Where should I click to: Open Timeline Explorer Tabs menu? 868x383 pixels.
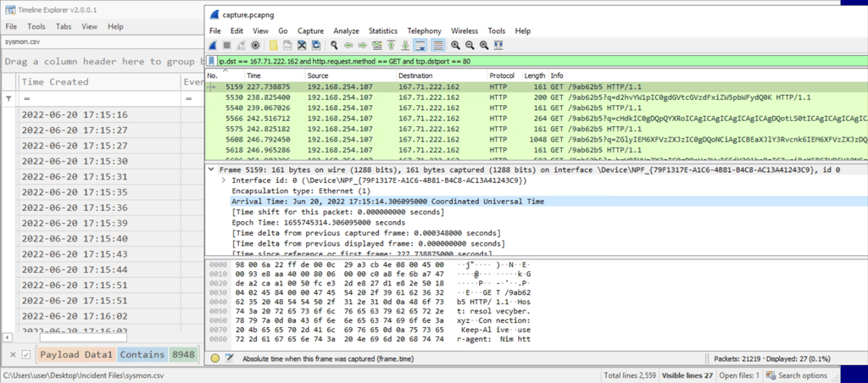click(64, 26)
